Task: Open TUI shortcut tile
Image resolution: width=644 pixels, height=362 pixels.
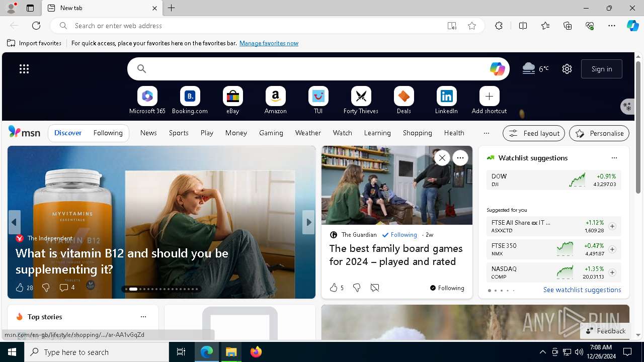Action: 318,101
